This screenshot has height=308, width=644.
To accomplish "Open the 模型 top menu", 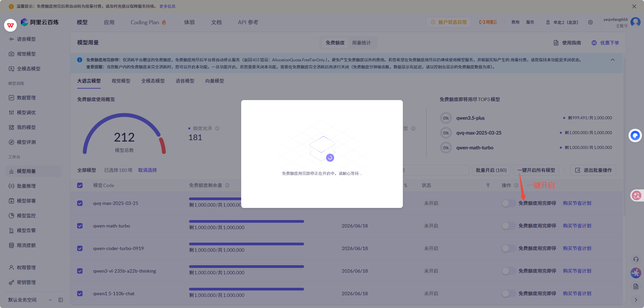I will [x=82, y=22].
